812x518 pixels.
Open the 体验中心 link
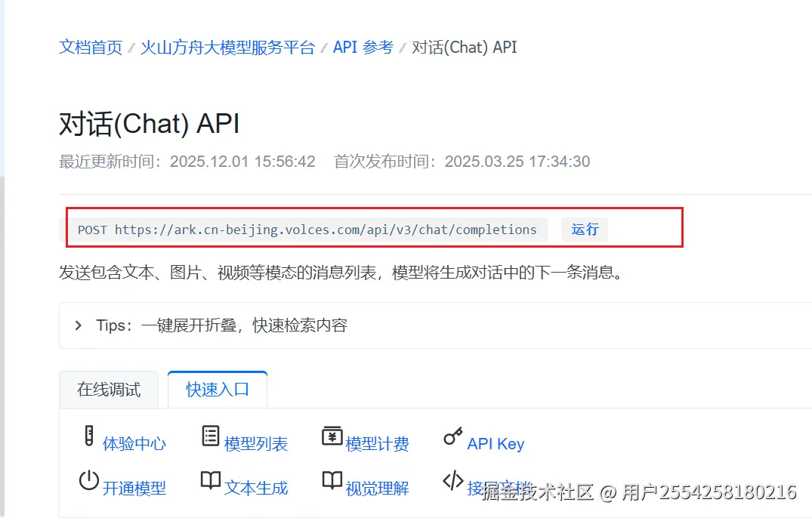click(x=134, y=444)
